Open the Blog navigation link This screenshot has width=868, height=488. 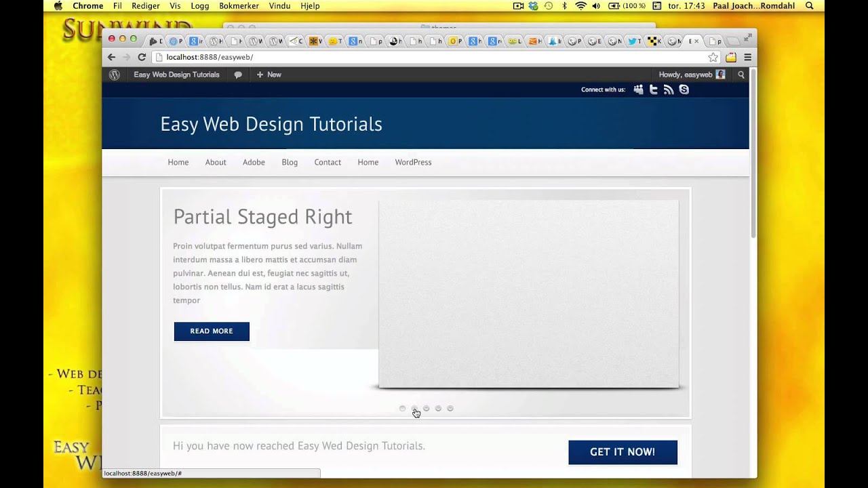tap(290, 162)
